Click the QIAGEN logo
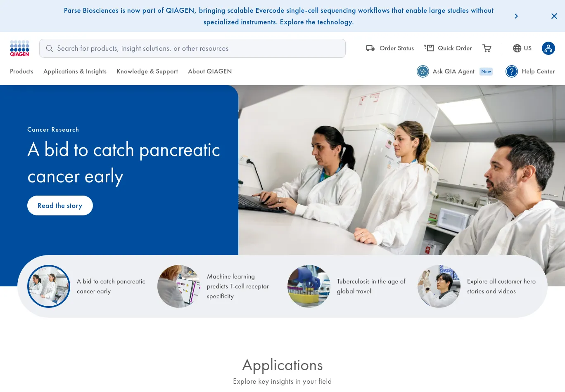This screenshot has width=565, height=392. click(x=19, y=48)
